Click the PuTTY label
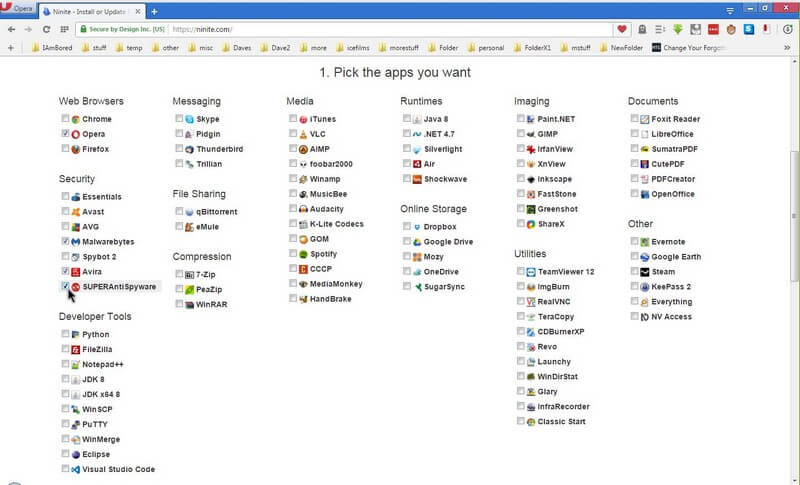 click(95, 424)
